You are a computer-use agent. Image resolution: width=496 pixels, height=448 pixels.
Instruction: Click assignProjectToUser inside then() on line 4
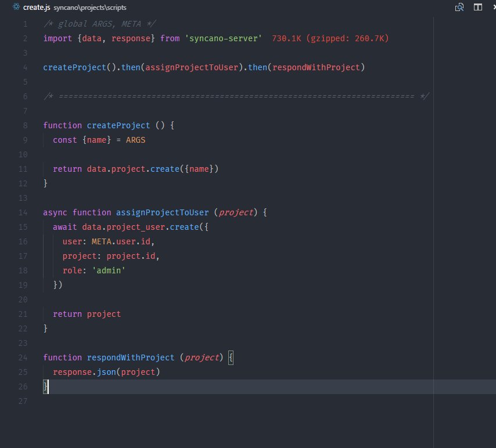192,67
